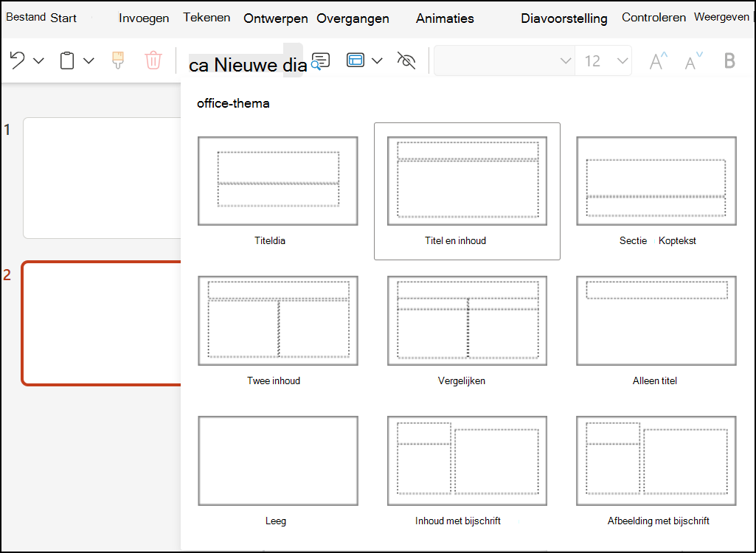The height and width of the screenshot is (553, 756).
Task: Click the Paste clipboard icon
Action: coord(67,60)
